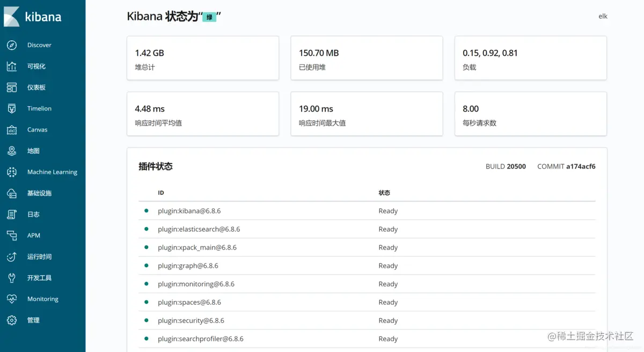Viewport: 644px width, 352px height.
Task: Click the Monitoring heartbeat icon
Action: [12, 299]
